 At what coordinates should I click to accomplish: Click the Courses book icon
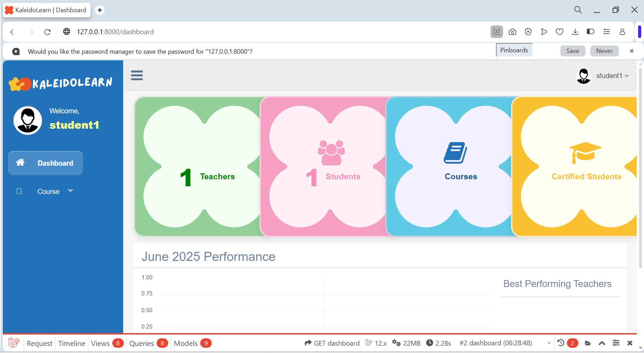coord(455,153)
